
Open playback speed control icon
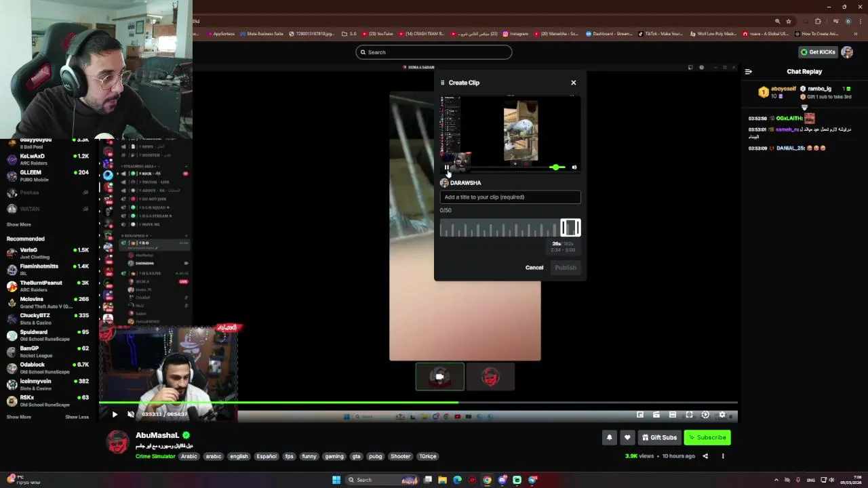pos(705,415)
